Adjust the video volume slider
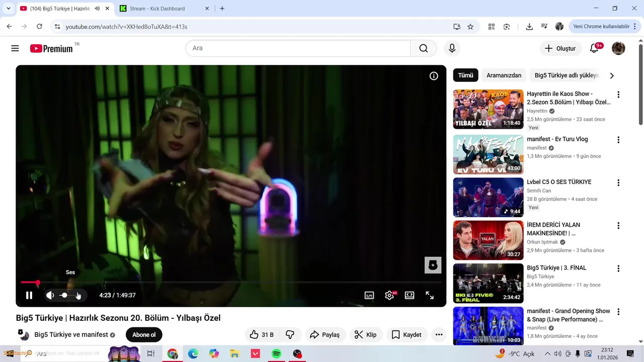644x362 pixels. [70, 296]
